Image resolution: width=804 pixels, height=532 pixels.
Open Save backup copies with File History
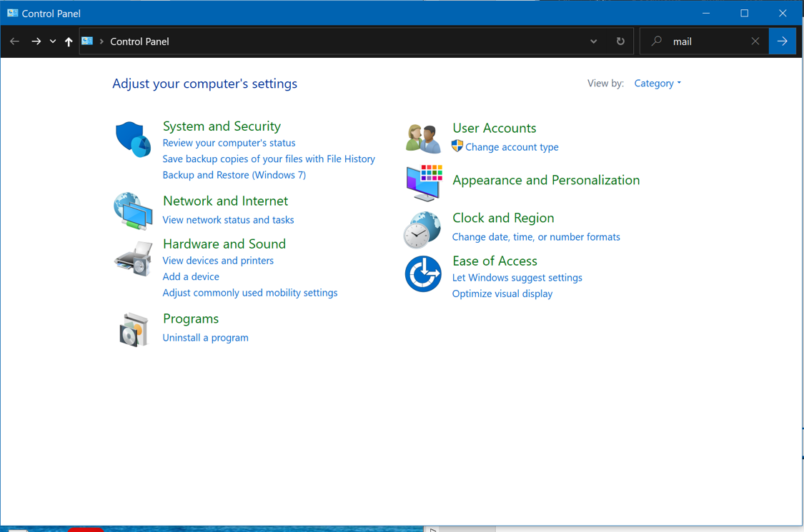(269, 159)
